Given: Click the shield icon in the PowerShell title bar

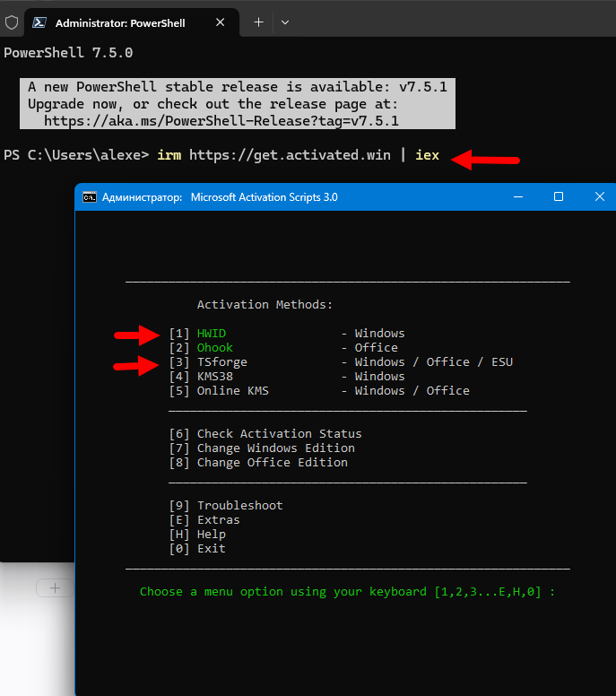Looking at the screenshot, I should point(12,22).
